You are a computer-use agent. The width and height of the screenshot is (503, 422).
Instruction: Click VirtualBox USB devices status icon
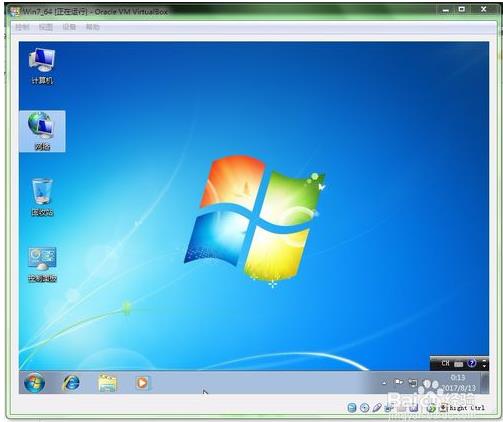tap(377, 407)
